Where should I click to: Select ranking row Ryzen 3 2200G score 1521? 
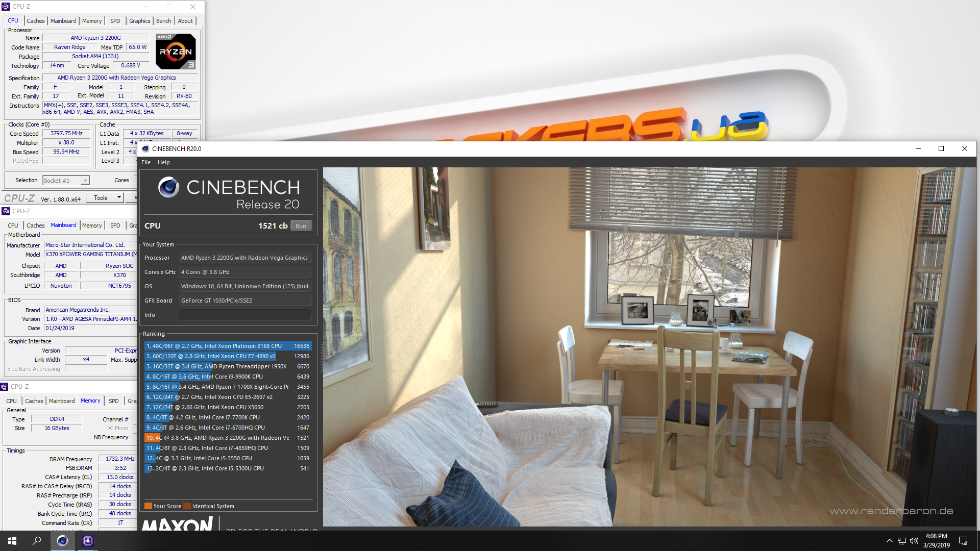click(x=228, y=438)
